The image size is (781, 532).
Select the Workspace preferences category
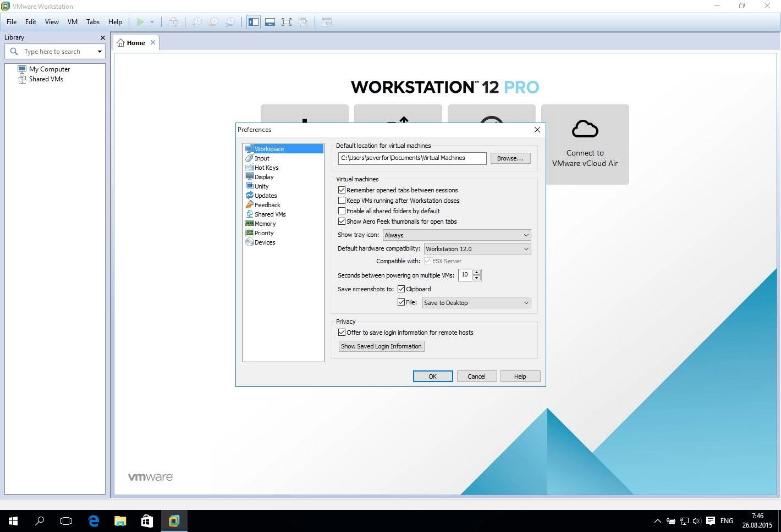[x=283, y=149]
